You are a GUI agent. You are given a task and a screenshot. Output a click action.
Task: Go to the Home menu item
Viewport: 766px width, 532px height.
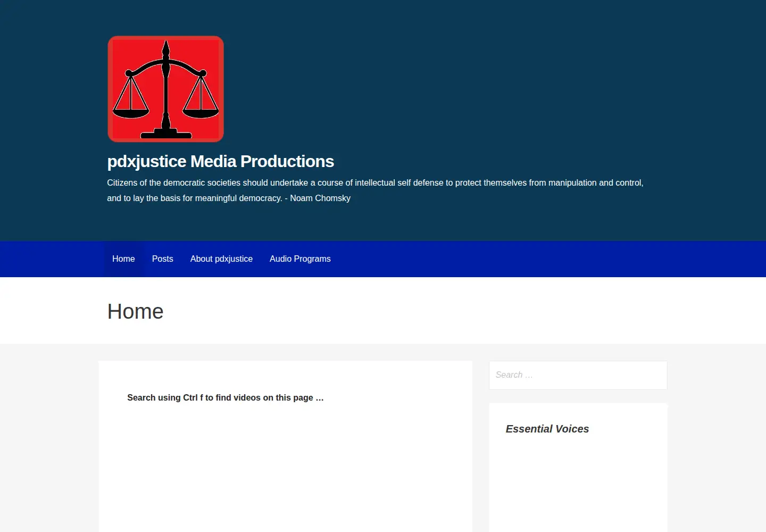point(123,259)
